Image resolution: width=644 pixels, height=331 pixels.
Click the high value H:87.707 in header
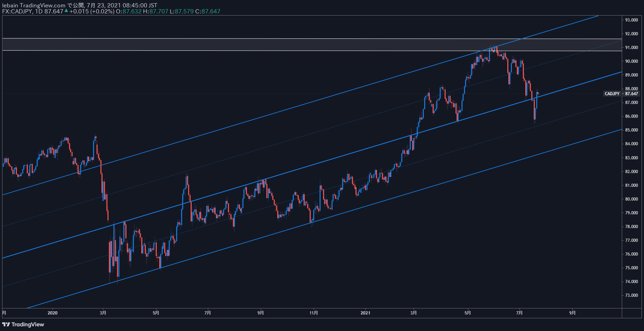tap(155, 11)
